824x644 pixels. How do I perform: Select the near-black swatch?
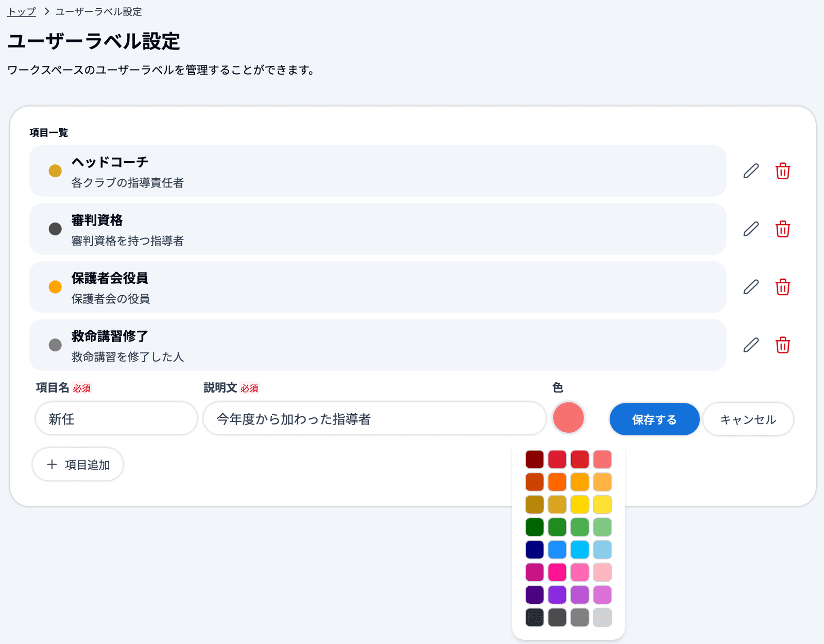tap(535, 617)
